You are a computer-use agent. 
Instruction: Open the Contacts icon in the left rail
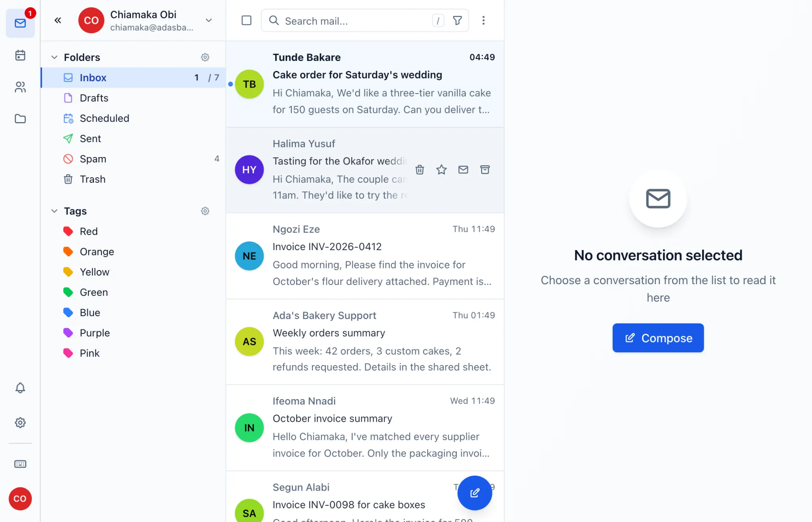click(20, 87)
